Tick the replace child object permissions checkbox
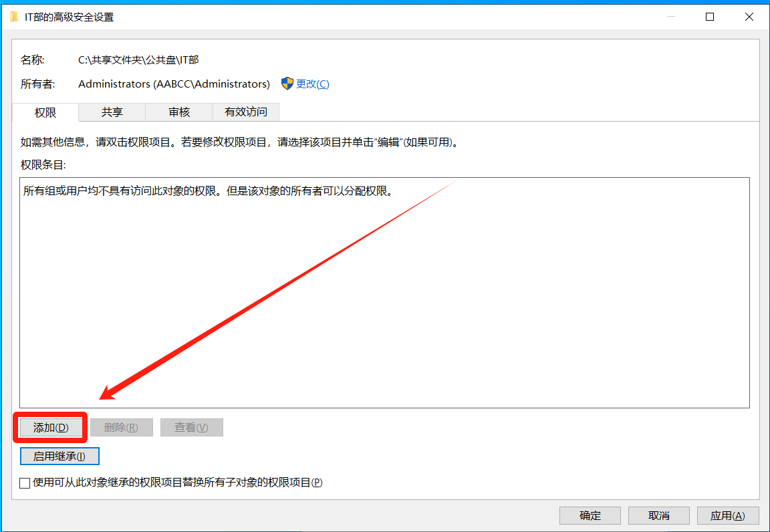Image resolution: width=770 pixels, height=532 pixels. (25, 483)
